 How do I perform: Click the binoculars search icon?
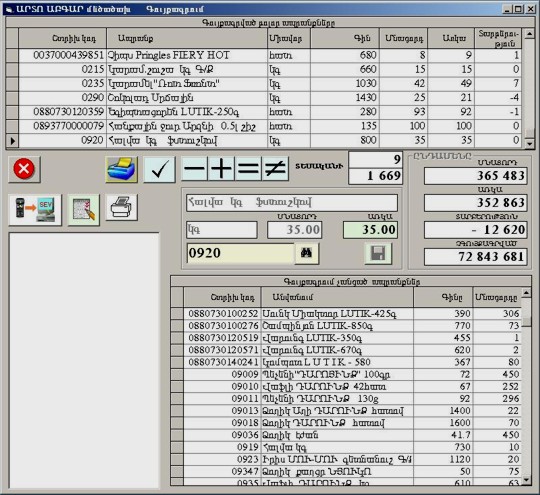[x=307, y=253]
